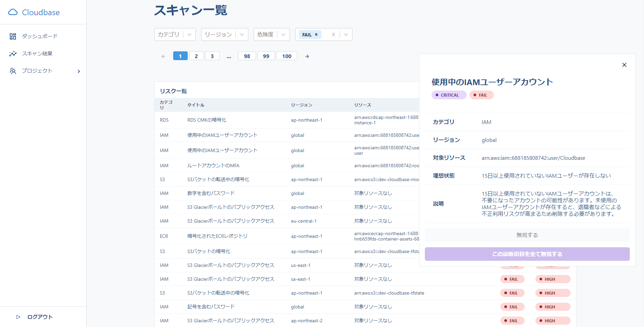Click the sa-east-1 region cell
This screenshot has width=644, height=327.
(301, 279)
